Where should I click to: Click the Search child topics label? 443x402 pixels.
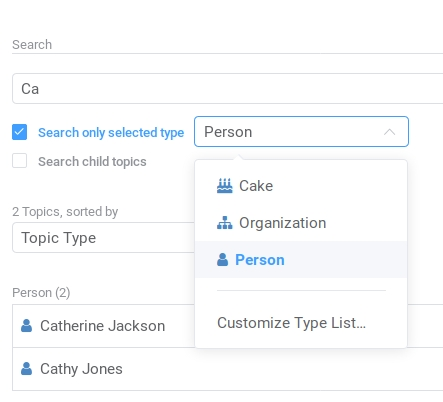click(x=92, y=162)
